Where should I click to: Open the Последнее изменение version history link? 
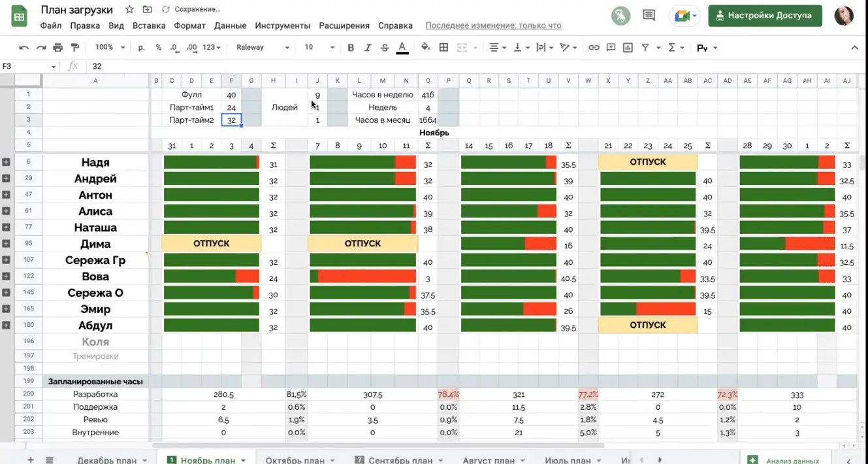493,25
